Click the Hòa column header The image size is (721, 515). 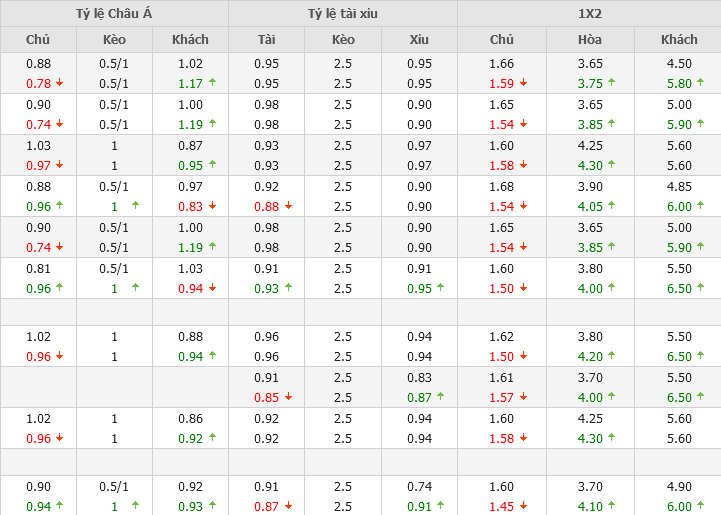click(590, 39)
